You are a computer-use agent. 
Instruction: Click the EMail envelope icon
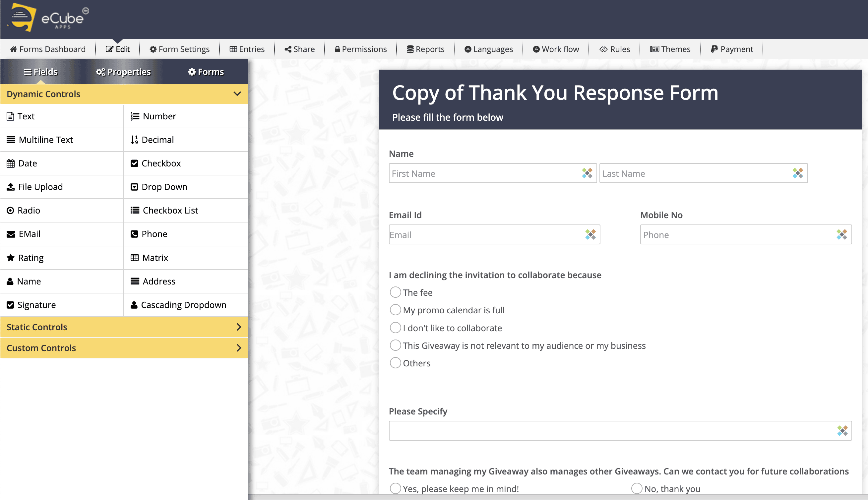click(x=11, y=234)
